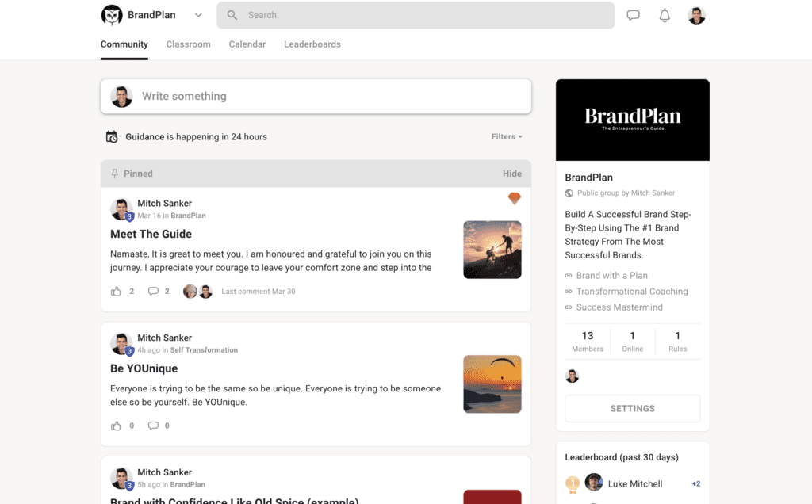Open the notifications bell icon
The width and height of the screenshot is (812, 504).
665,16
